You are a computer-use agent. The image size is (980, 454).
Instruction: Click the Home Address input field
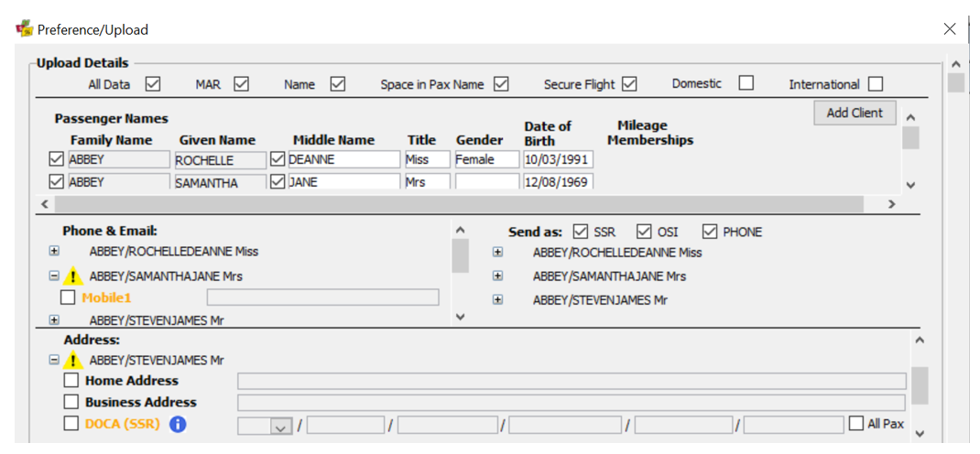point(572,381)
